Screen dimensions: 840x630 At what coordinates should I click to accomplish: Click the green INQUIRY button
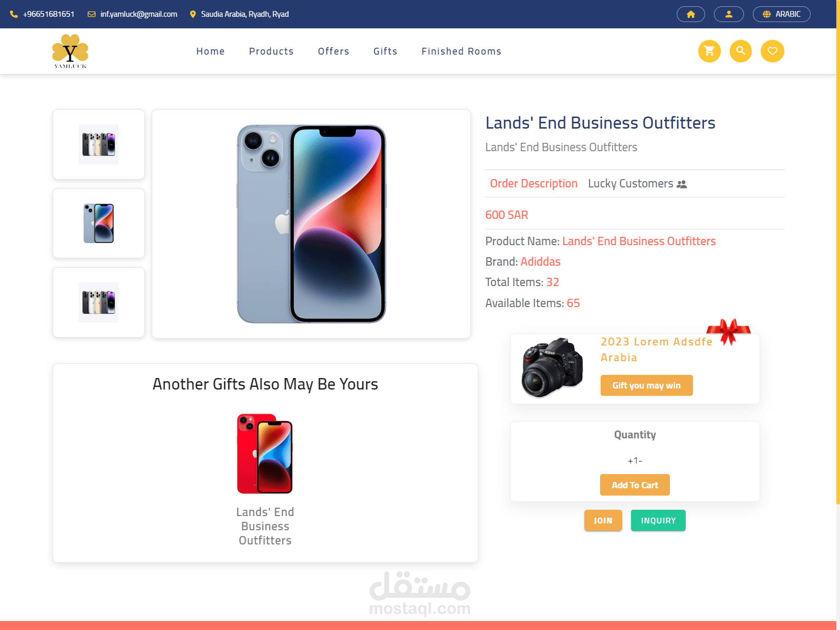pyautogui.click(x=658, y=521)
